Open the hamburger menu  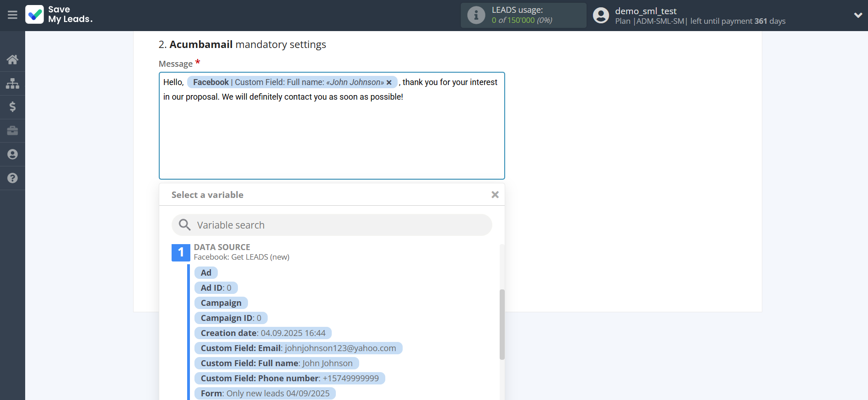pos(12,15)
